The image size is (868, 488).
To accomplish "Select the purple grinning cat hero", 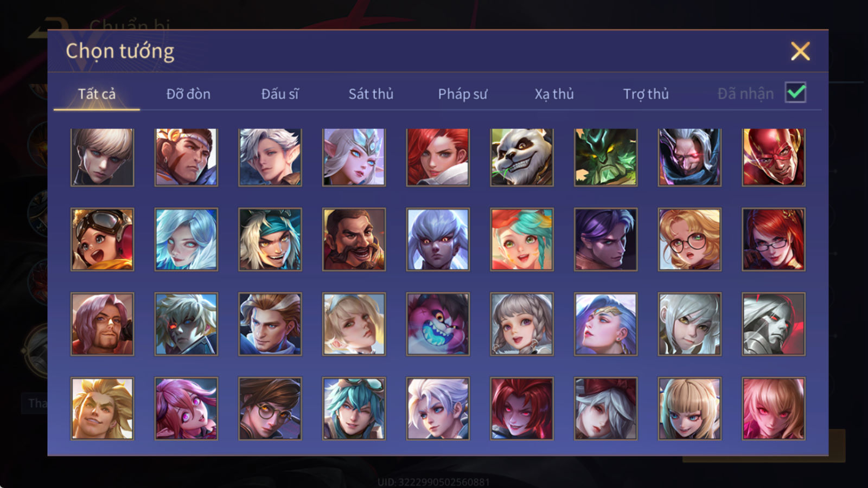I will point(438,324).
